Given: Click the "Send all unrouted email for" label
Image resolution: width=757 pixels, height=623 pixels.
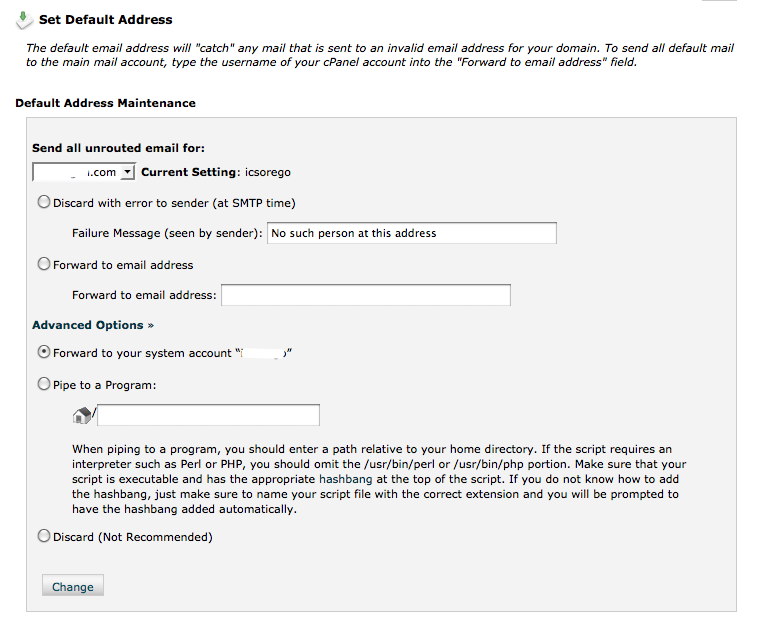Looking at the screenshot, I should [x=118, y=148].
